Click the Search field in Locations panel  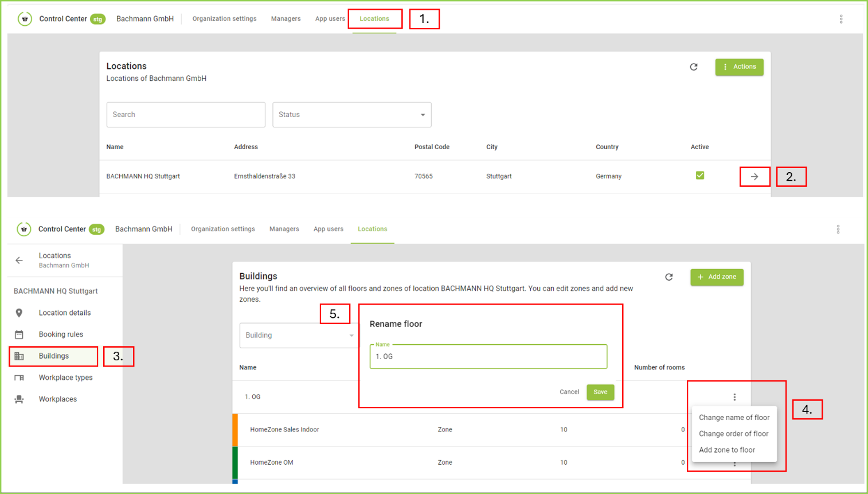pyautogui.click(x=186, y=115)
